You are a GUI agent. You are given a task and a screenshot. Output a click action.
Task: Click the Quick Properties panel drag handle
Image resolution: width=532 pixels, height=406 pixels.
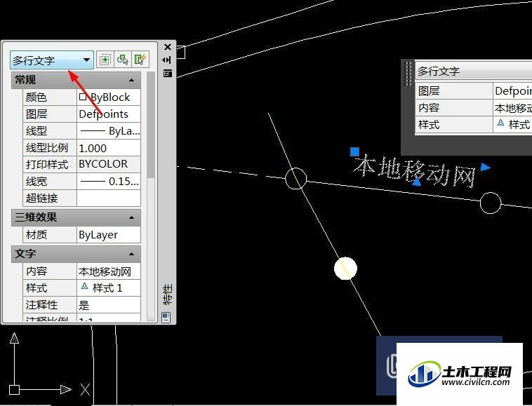click(x=408, y=73)
